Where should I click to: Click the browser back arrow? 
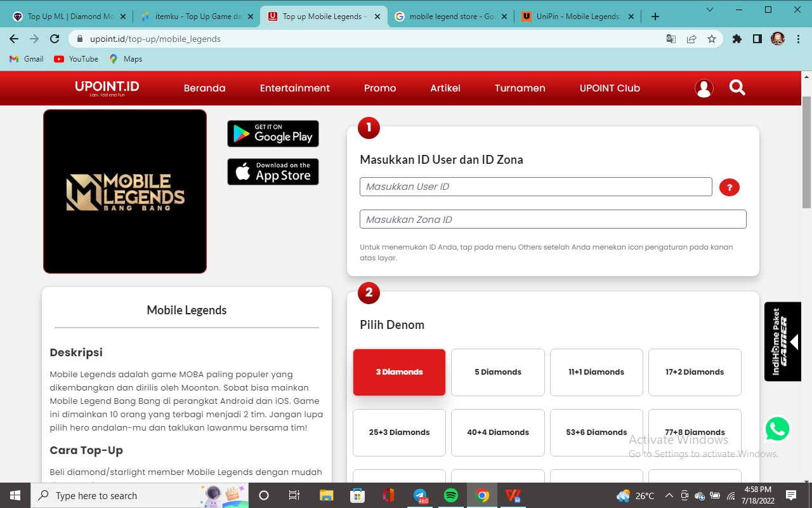14,39
